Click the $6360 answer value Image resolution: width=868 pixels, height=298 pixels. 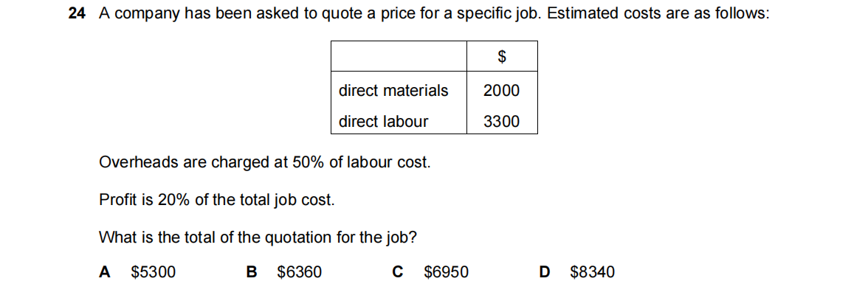[x=299, y=272]
